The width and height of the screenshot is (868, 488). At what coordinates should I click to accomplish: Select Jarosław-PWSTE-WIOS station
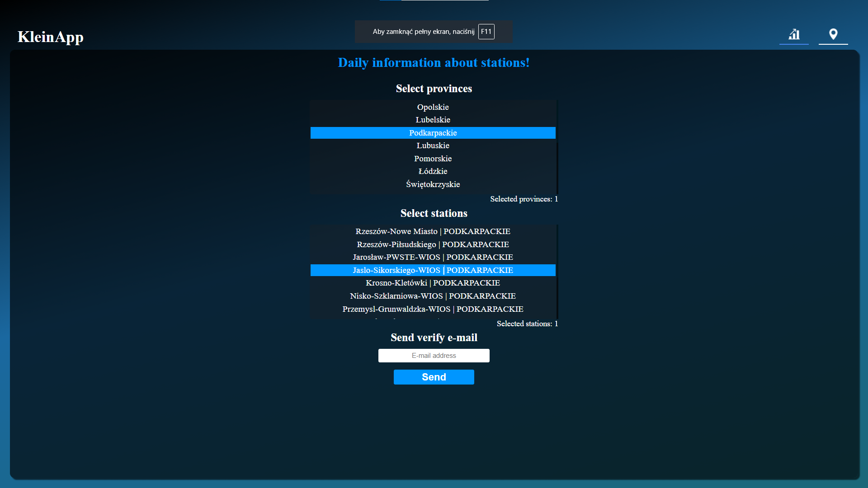433,257
